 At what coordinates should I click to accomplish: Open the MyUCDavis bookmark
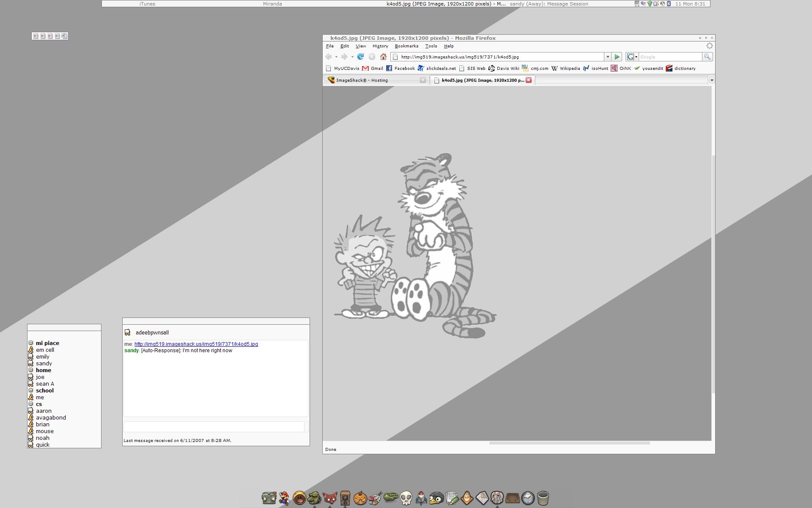[x=343, y=68]
